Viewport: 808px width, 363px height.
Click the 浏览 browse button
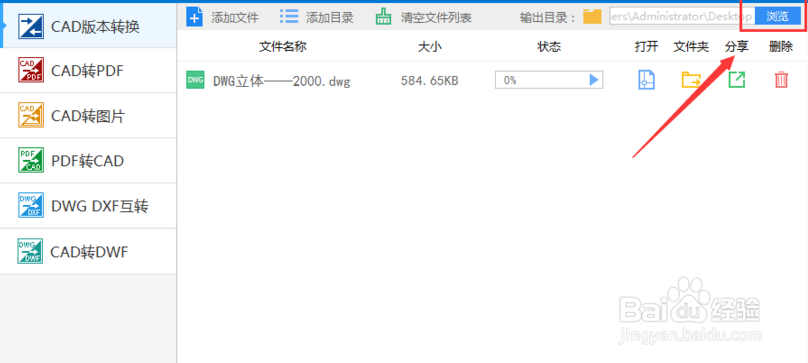(x=778, y=16)
